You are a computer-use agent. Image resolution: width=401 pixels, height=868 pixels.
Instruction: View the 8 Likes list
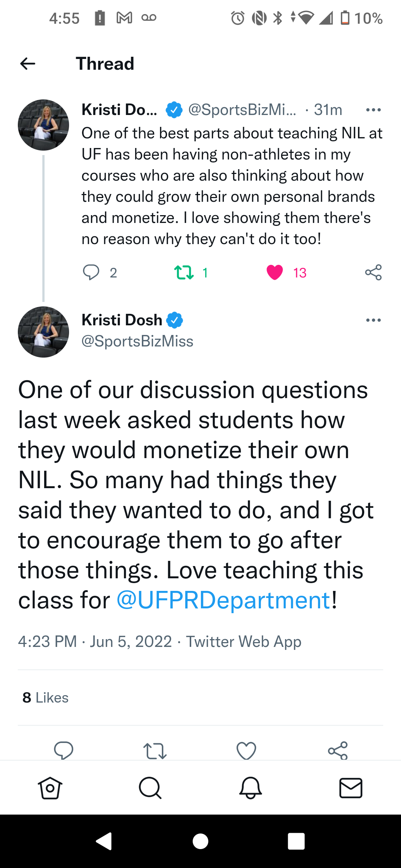click(46, 698)
